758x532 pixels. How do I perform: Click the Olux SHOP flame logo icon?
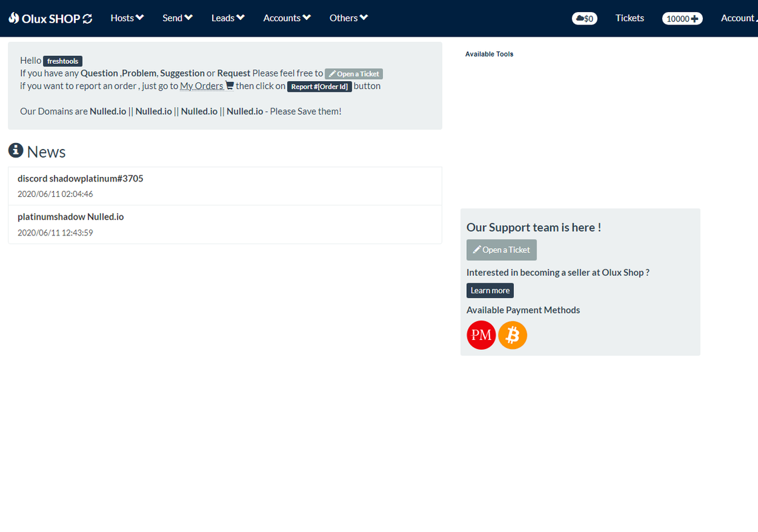pyautogui.click(x=13, y=18)
